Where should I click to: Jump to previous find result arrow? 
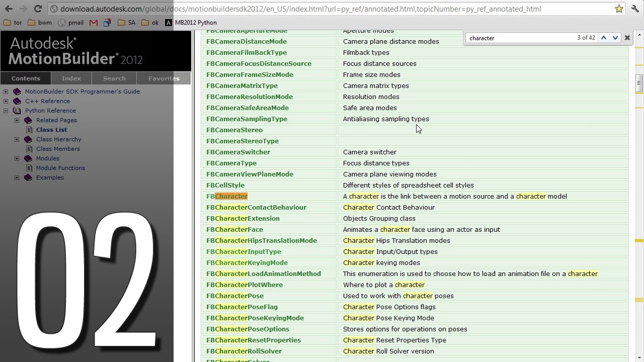(x=603, y=38)
